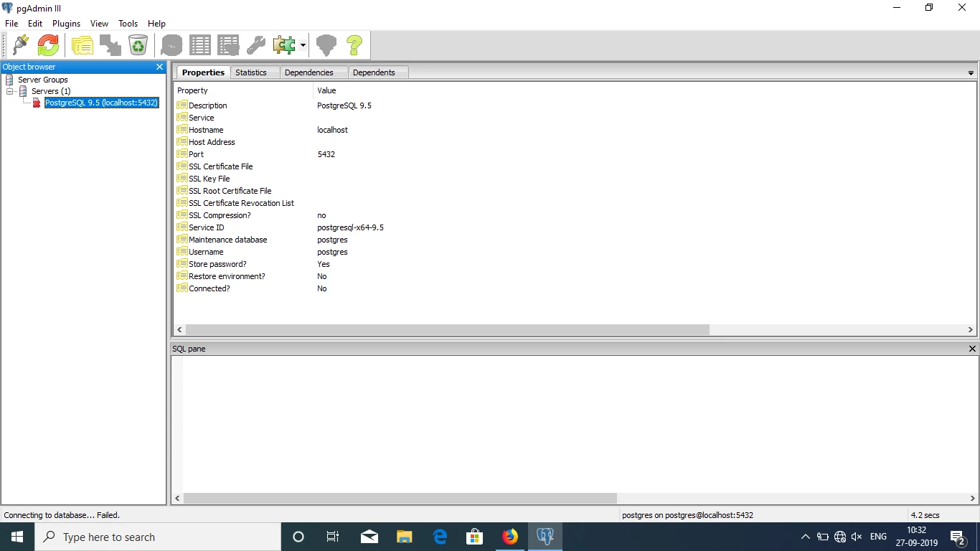This screenshot has width=980, height=551.
Task: Click the Guru hint icon
Action: tap(326, 45)
